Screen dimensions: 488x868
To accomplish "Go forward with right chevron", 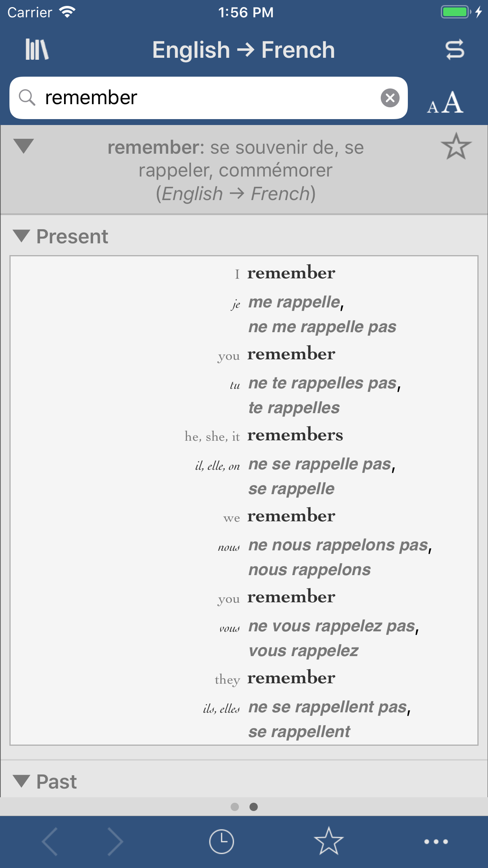I will coord(115,841).
